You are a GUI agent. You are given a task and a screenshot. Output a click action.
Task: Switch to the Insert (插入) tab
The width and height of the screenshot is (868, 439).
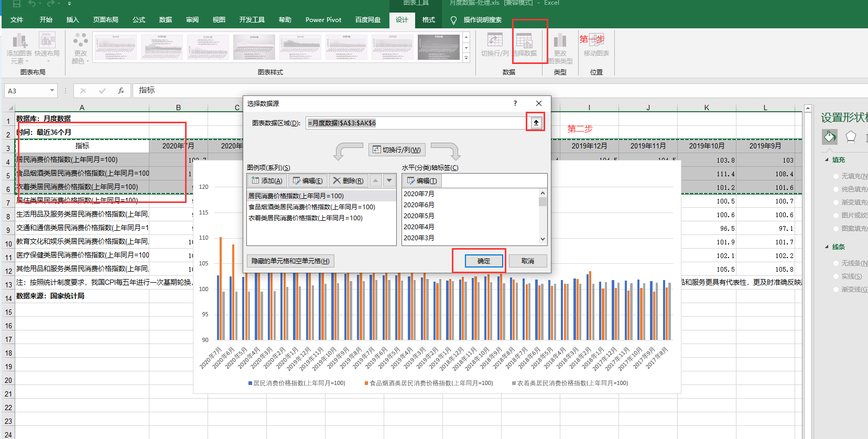coord(72,20)
